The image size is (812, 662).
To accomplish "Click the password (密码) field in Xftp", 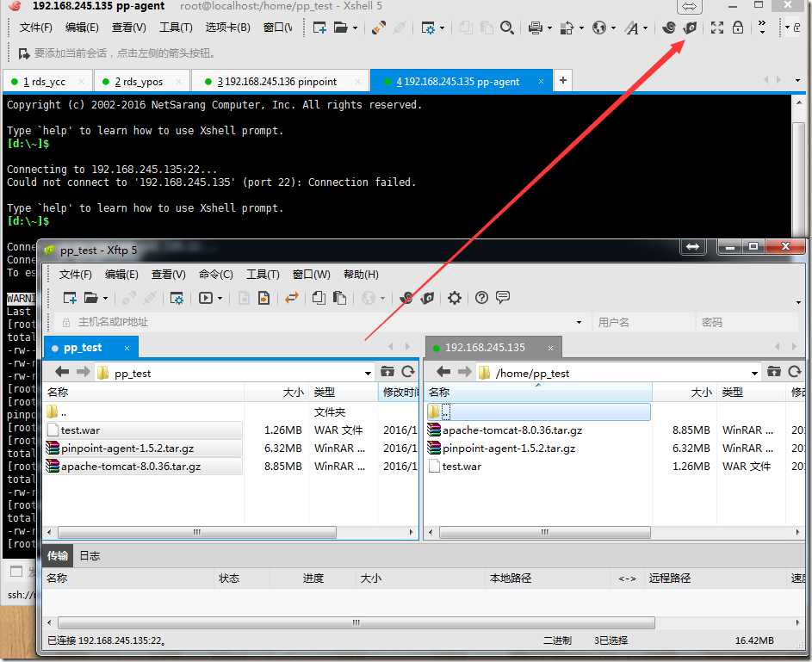I will (747, 322).
